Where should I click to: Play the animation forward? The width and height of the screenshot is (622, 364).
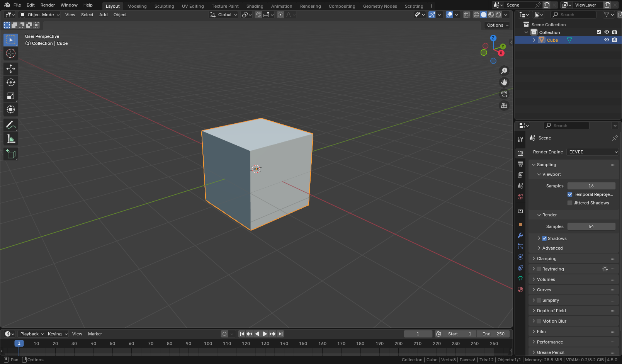(265, 334)
